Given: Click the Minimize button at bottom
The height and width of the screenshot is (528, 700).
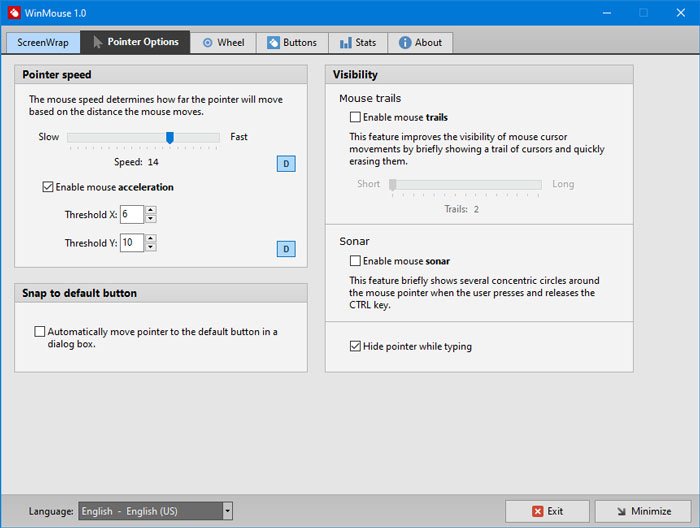Looking at the screenshot, I should 643,511.
